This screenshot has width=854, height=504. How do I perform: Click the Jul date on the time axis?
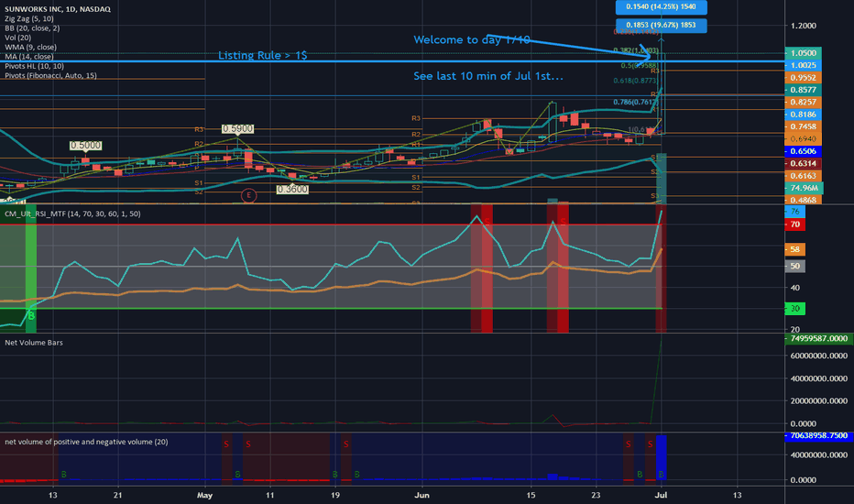click(662, 495)
